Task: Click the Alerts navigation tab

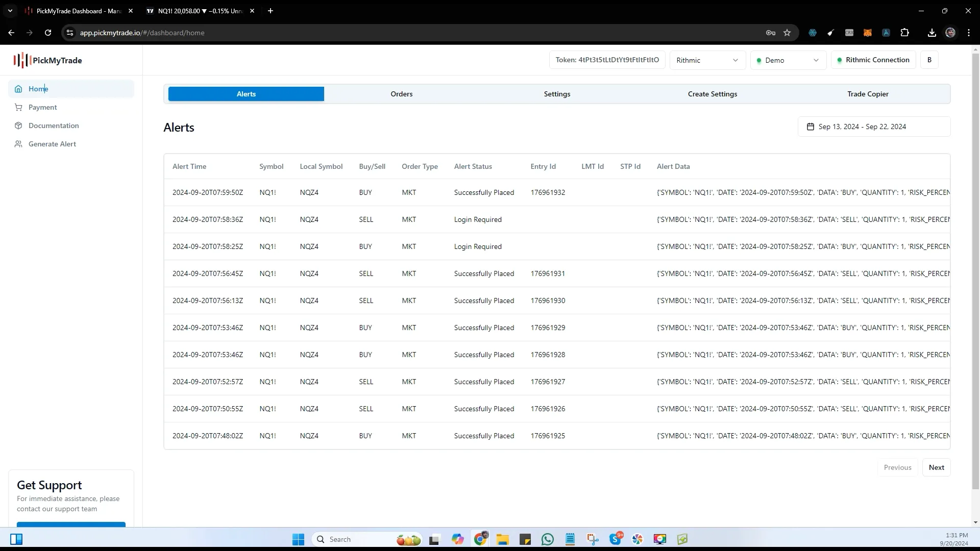Action: (x=246, y=93)
